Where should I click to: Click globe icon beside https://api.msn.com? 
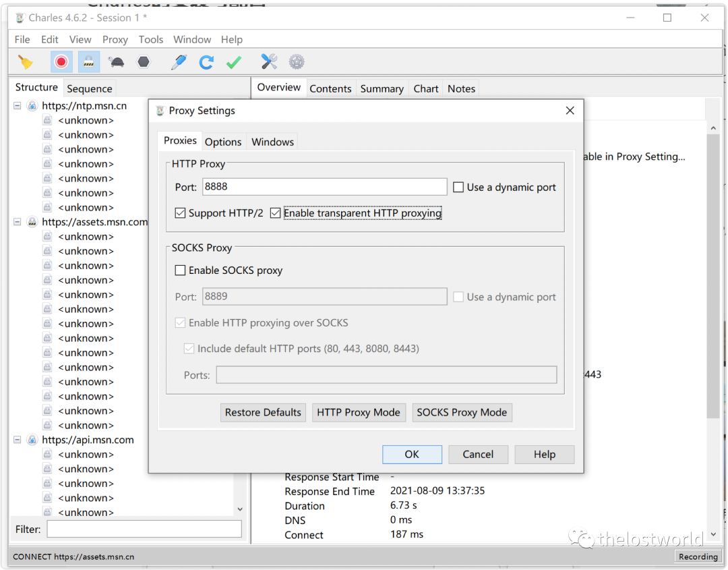click(32, 439)
